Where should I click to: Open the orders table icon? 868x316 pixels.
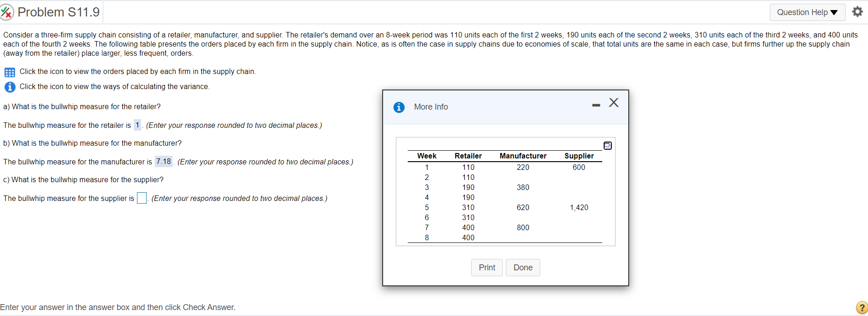tap(10, 72)
